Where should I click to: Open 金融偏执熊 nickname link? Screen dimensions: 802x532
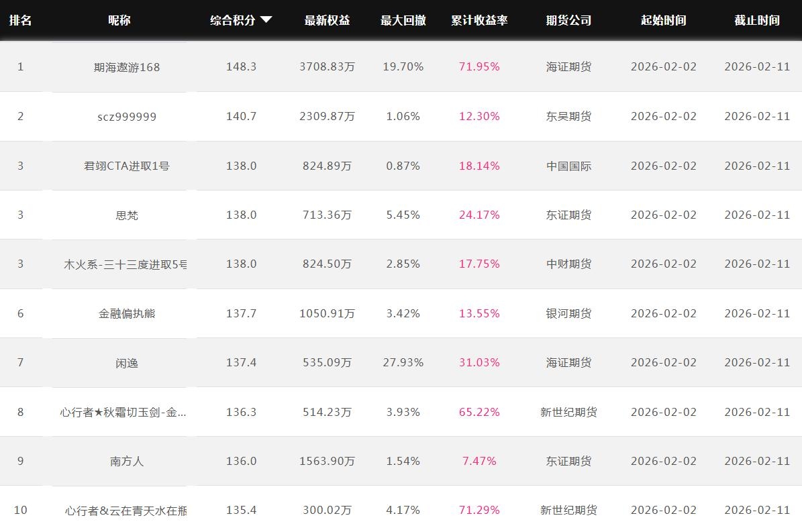tap(127, 313)
